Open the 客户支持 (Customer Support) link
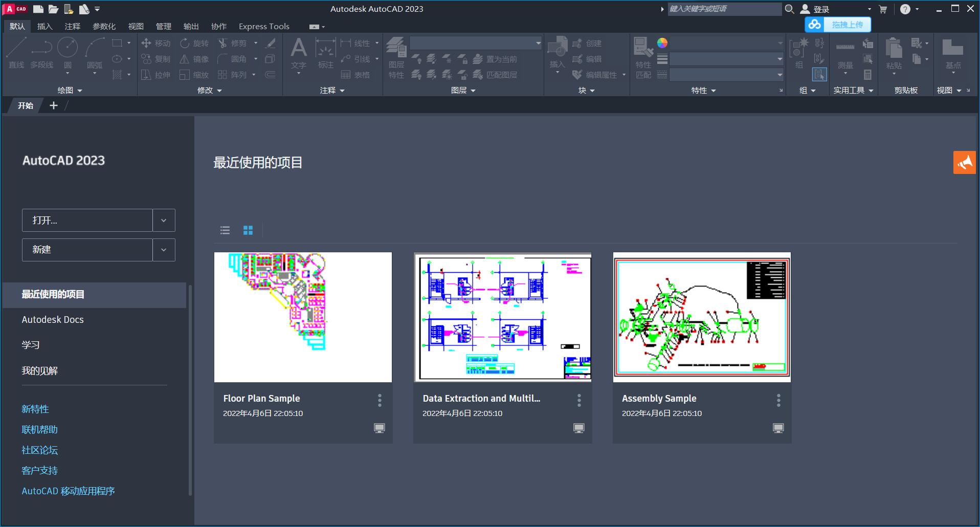Viewport: 980px width, 527px height. (x=39, y=470)
